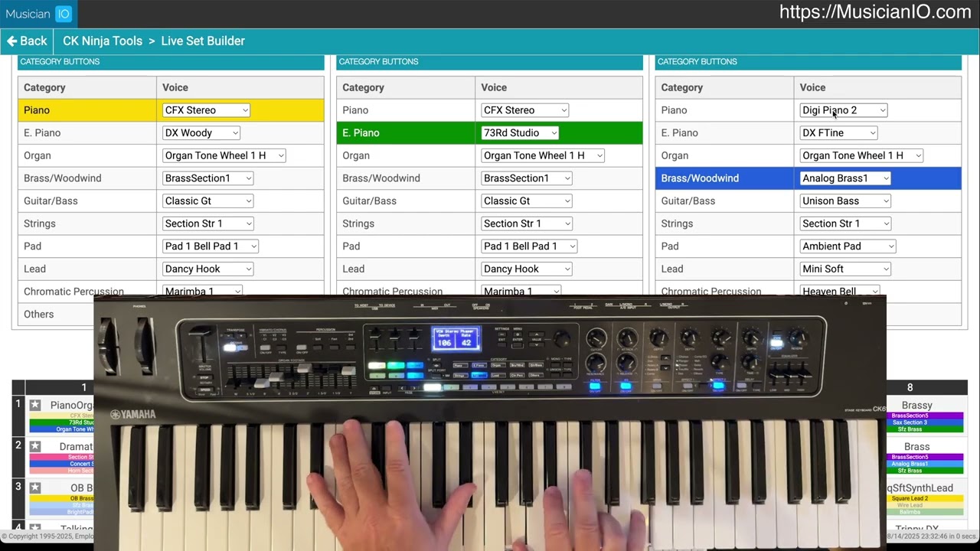The image size is (980, 551).
Task: Click the Sax Section 3 voice bar
Action: [925, 422]
